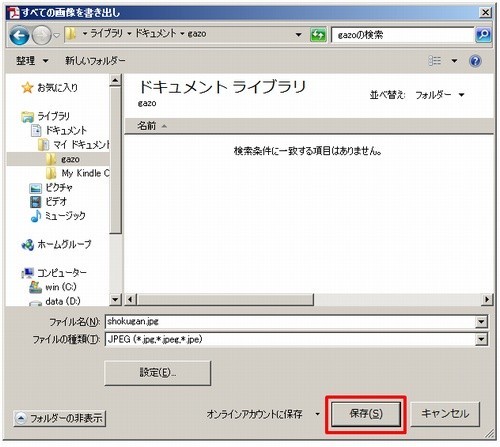Screen dimensions: 500x447
Task: Click the change view icon
Action: 434,61
